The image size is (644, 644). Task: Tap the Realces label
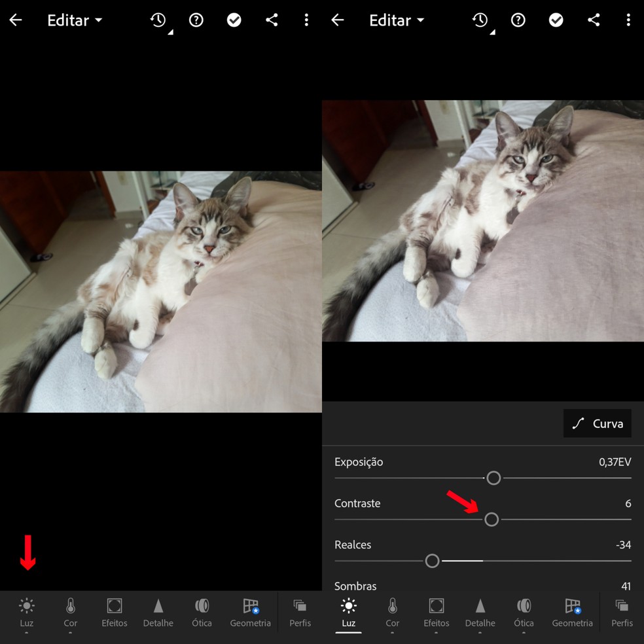(353, 545)
